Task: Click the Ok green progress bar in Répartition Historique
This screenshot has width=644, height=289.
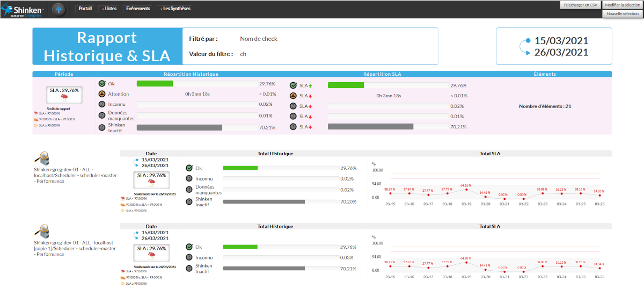Action: pyautogui.click(x=155, y=84)
